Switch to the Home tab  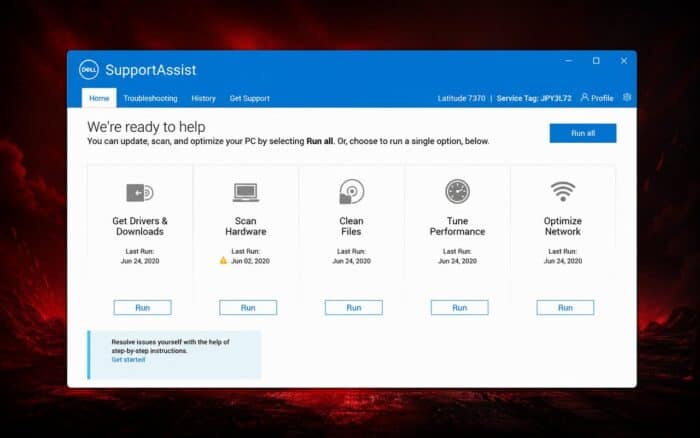99,98
